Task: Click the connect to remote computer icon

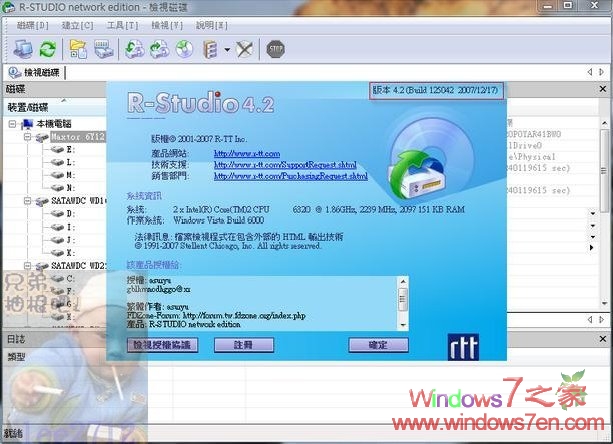Action: click(x=24, y=48)
